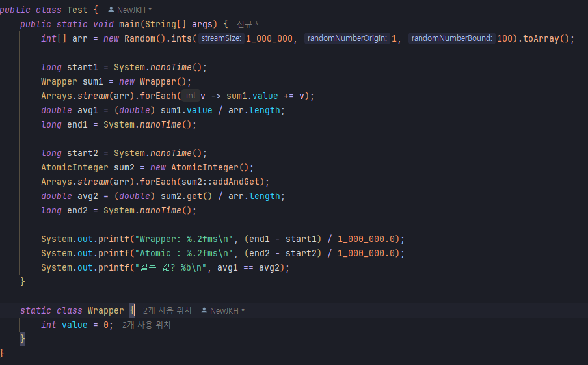Click printf on the Wrapper output line

[x=114, y=239]
